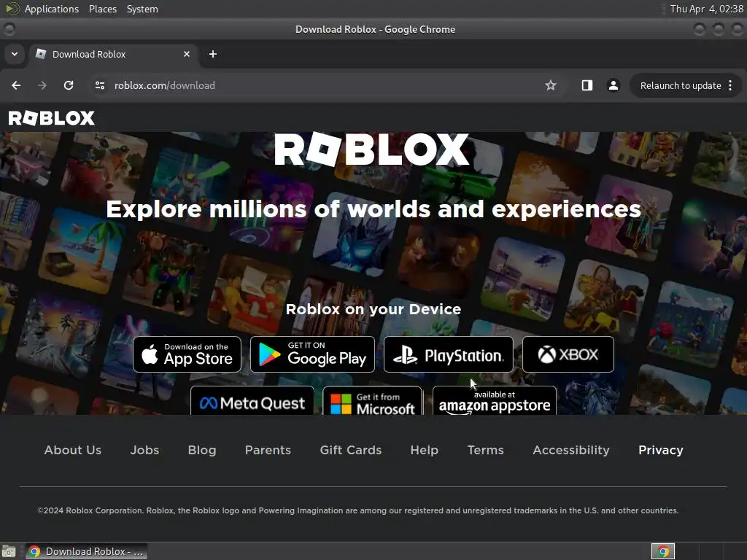747x560 pixels.
Task: Open the Blog footer link
Action: (202, 450)
